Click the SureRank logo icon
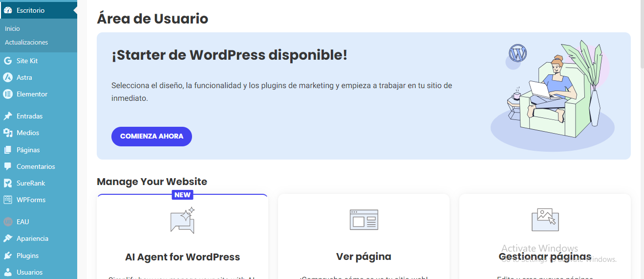The image size is (644, 279). coord(7,183)
